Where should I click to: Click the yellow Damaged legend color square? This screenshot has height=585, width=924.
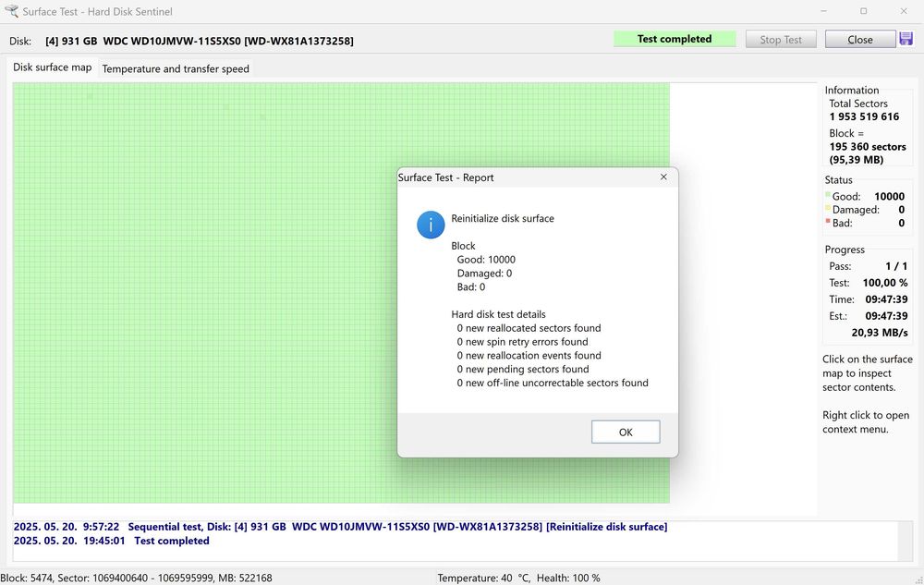827,208
